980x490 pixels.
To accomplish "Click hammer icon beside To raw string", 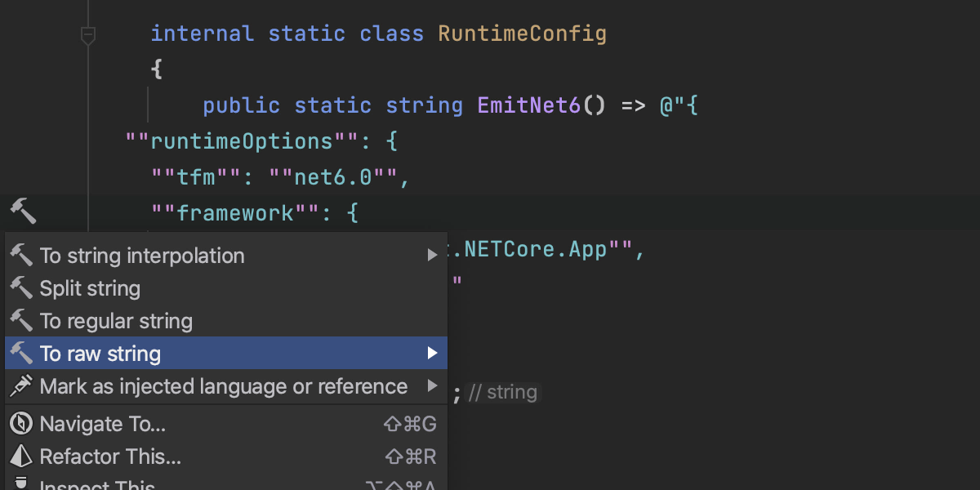I will click(x=20, y=354).
